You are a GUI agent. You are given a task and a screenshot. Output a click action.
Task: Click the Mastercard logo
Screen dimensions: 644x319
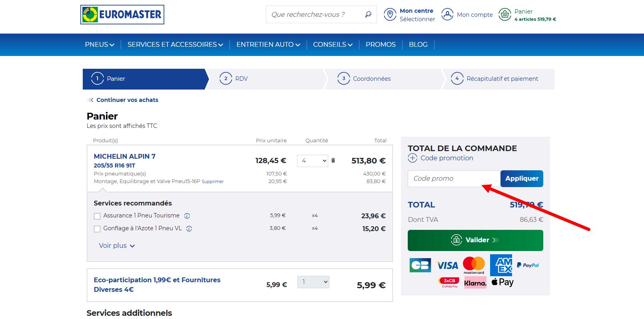[x=474, y=265]
